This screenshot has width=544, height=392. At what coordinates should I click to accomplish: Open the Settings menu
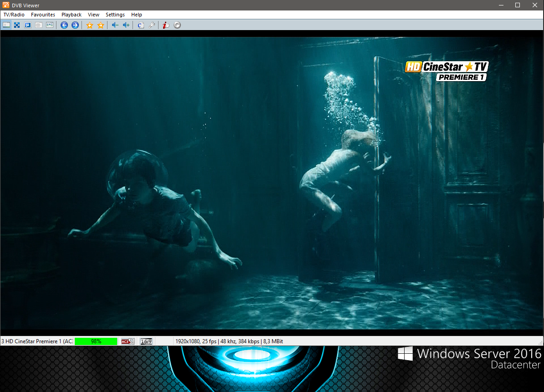115,15
